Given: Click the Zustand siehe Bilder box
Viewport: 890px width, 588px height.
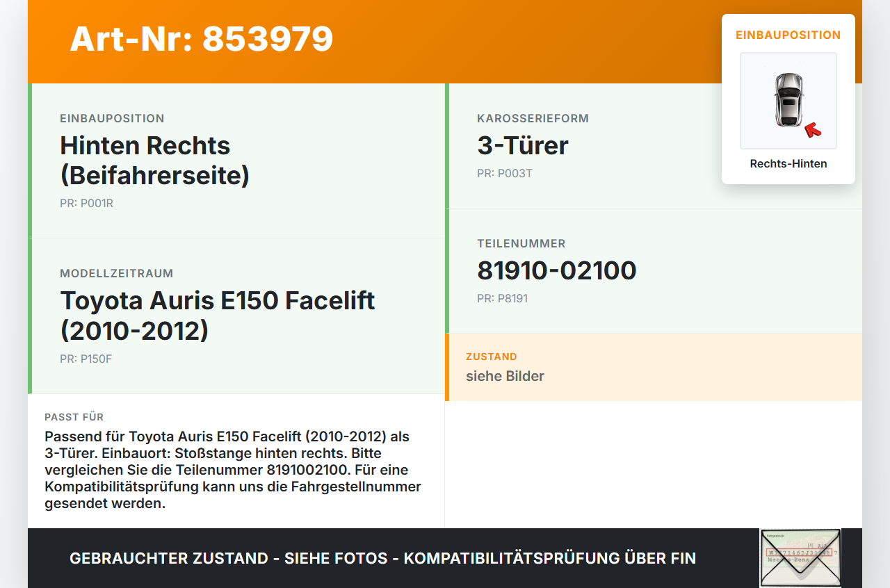Looking at the screenshot, I should [x=654, y=367].
